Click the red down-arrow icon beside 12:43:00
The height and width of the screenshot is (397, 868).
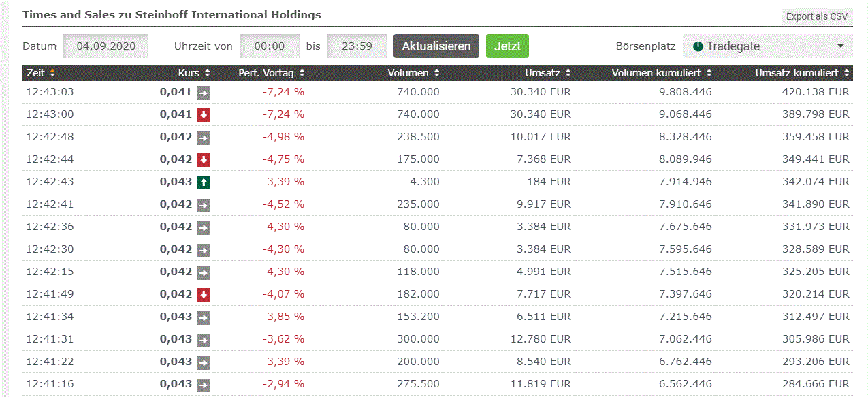(x=205, y=114)
